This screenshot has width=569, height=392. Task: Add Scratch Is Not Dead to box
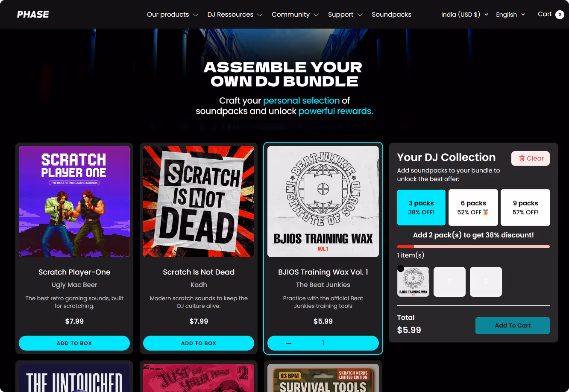coord(199,343)
